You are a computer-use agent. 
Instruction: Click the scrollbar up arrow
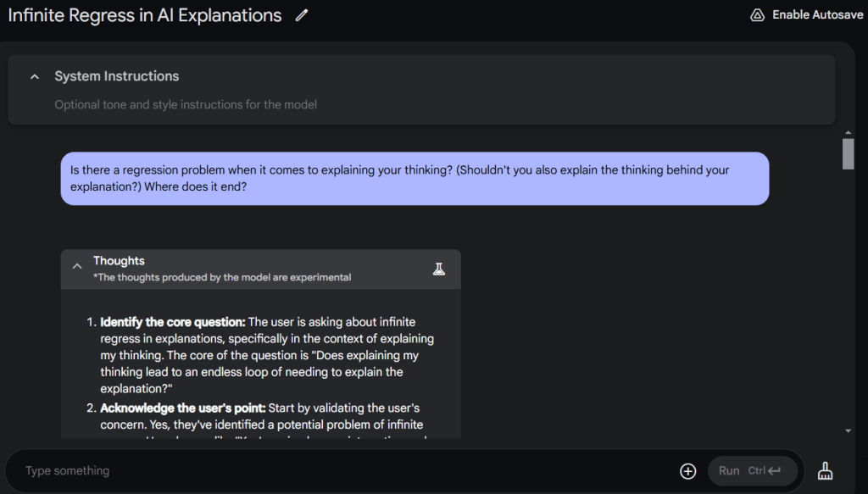[x=848, y=133]
